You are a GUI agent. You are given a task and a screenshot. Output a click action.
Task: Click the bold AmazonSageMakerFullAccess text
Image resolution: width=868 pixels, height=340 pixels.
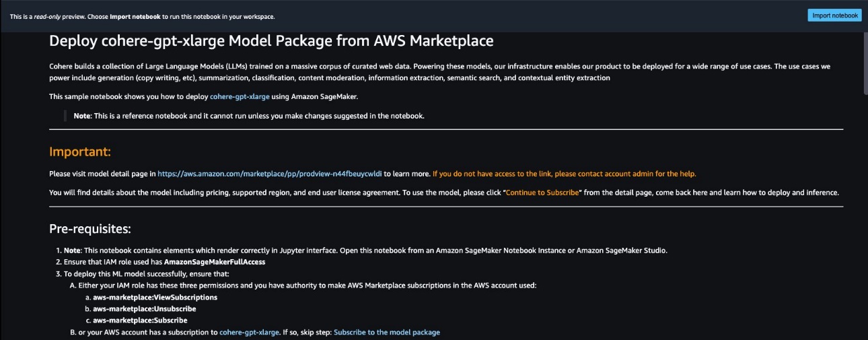tap(215, 262)
